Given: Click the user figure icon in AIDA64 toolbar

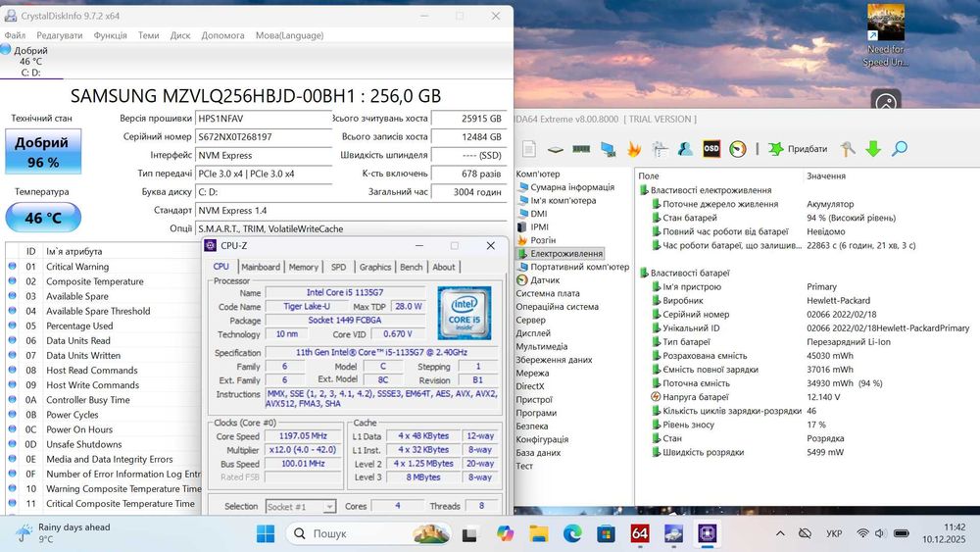Looking at the screenshot, I should point(685,149).
